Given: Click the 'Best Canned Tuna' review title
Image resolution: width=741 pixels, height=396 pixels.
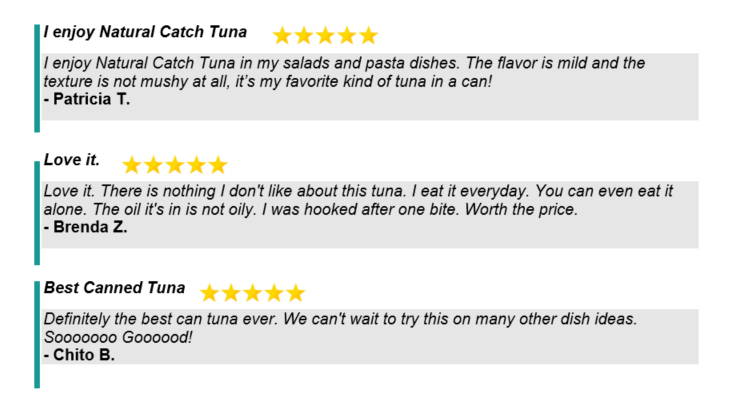Looking at the screenshot, I should click(x=114, y=288).
